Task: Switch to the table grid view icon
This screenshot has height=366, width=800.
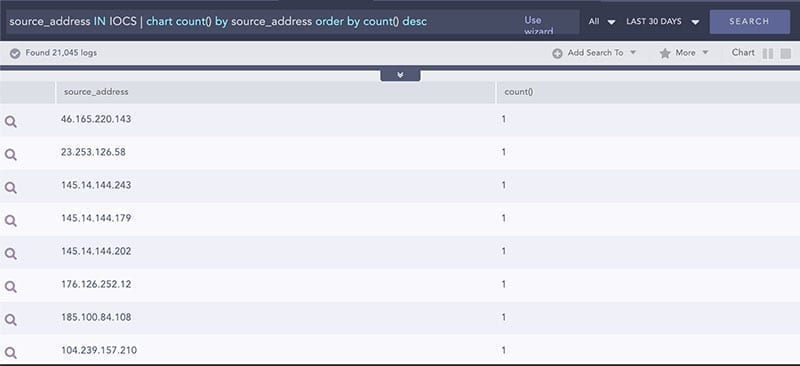Action: [786, 54]
